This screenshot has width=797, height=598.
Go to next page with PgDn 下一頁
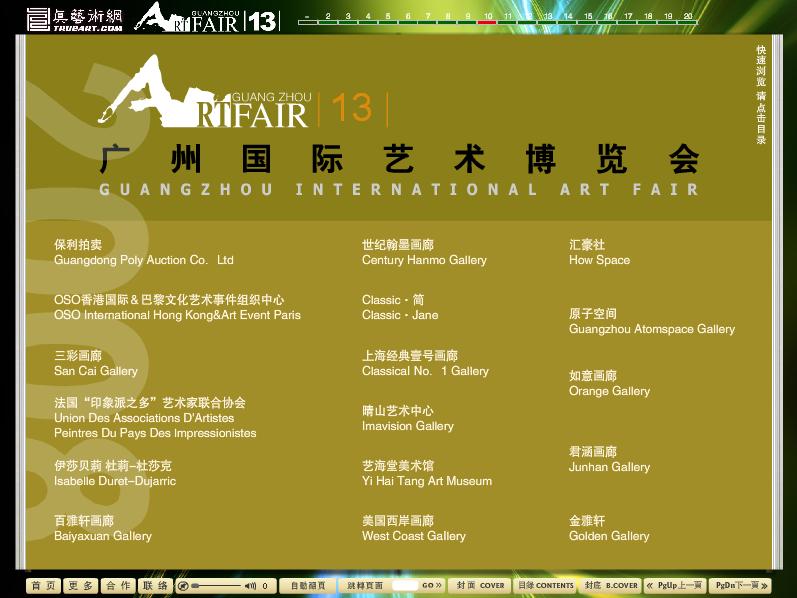tap(740, 585)
